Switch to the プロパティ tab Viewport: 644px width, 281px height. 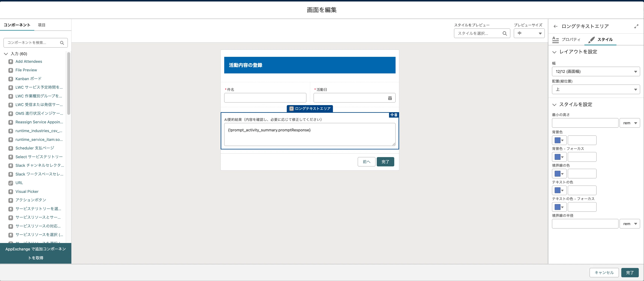566,40
